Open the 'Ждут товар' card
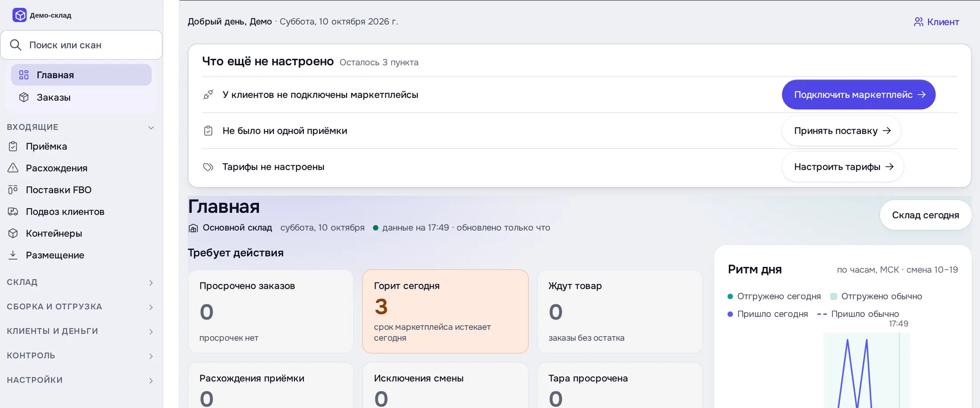The height and width of the screenshot is (408, 980). pyautogui.click(x=620, y=311)
